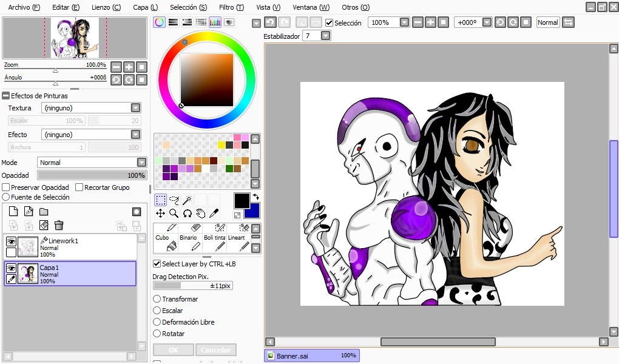Open the Estabilizador dropdown
The image size is (619, 364).
click(x=325, y=36)
